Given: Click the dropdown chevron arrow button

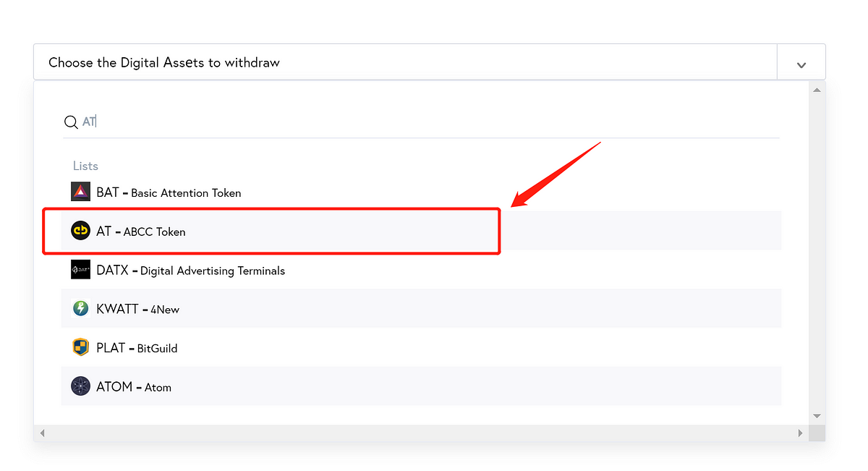Looking at the screenshot, I should click(801, 64).
